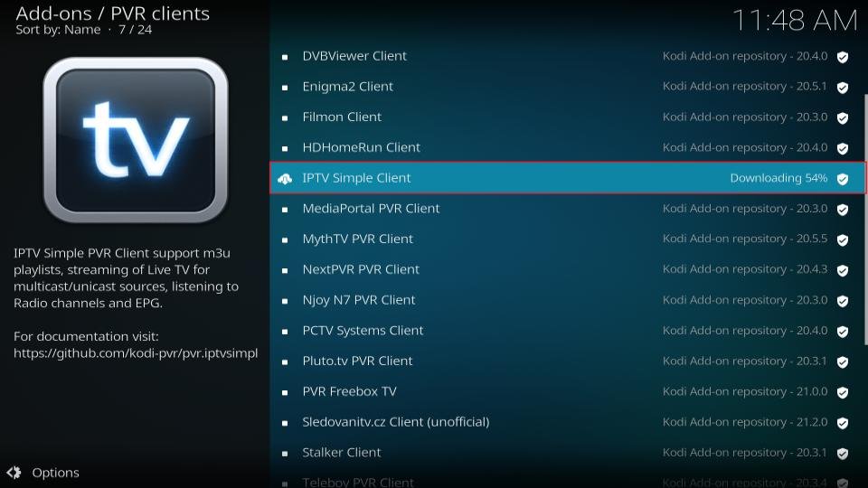Click verified shield icon for Sledovanitv.cz Client
Viewport: 868px width, 488px height.
843,423
